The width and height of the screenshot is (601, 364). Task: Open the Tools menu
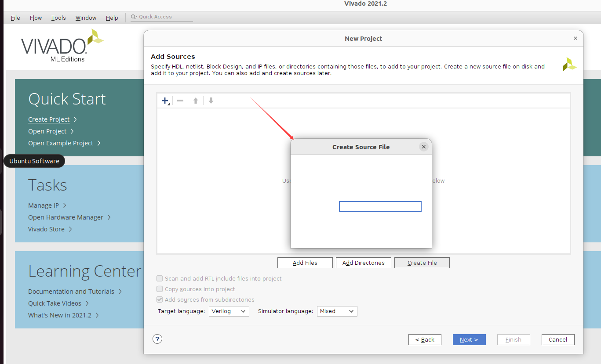click(58, 18)
